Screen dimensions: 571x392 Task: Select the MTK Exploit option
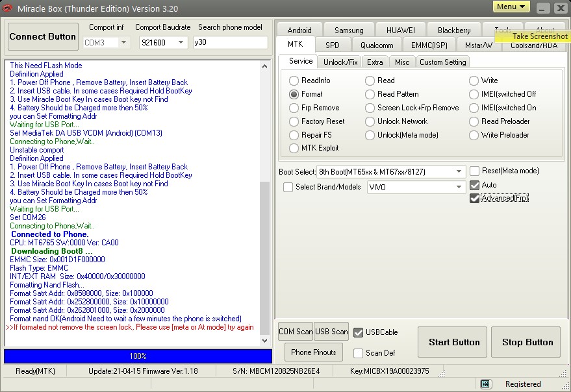tap(294, 148)
